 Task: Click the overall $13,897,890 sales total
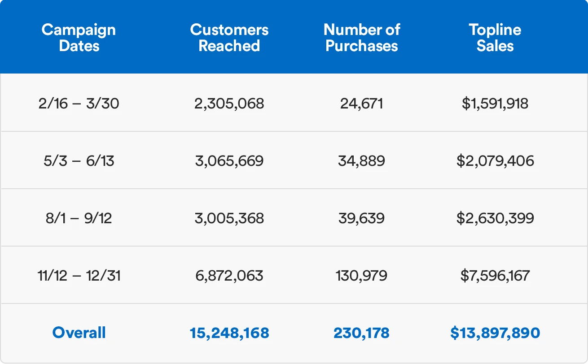495,333
